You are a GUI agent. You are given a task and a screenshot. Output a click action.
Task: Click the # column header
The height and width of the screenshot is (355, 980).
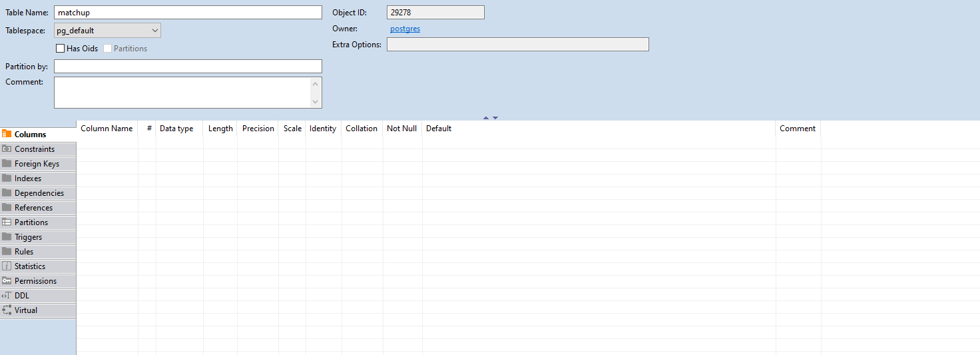click(148, 129)
